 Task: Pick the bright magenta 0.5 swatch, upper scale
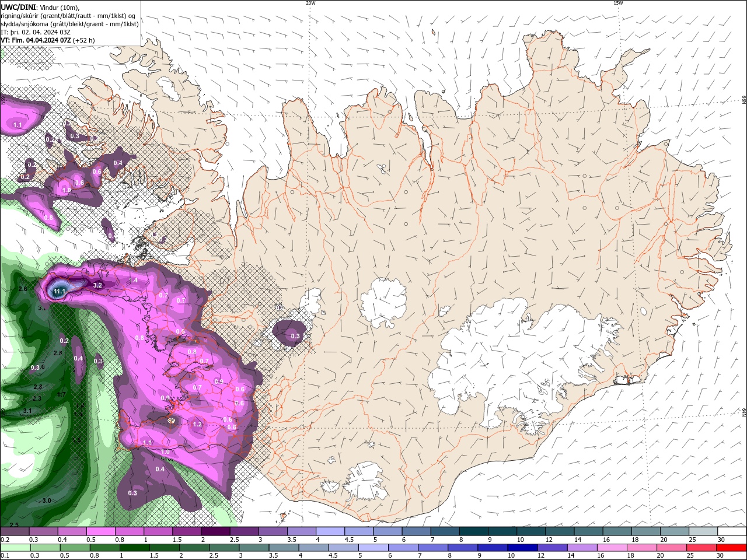point(101,531)
